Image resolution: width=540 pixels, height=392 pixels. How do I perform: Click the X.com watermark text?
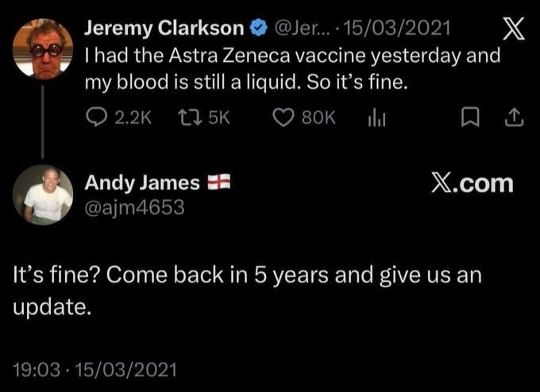(x=472, y=183)
